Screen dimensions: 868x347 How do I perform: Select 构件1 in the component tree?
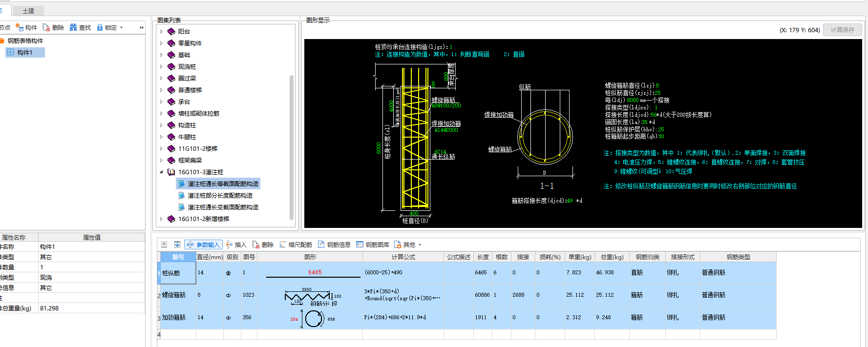[x=25, y=52]
